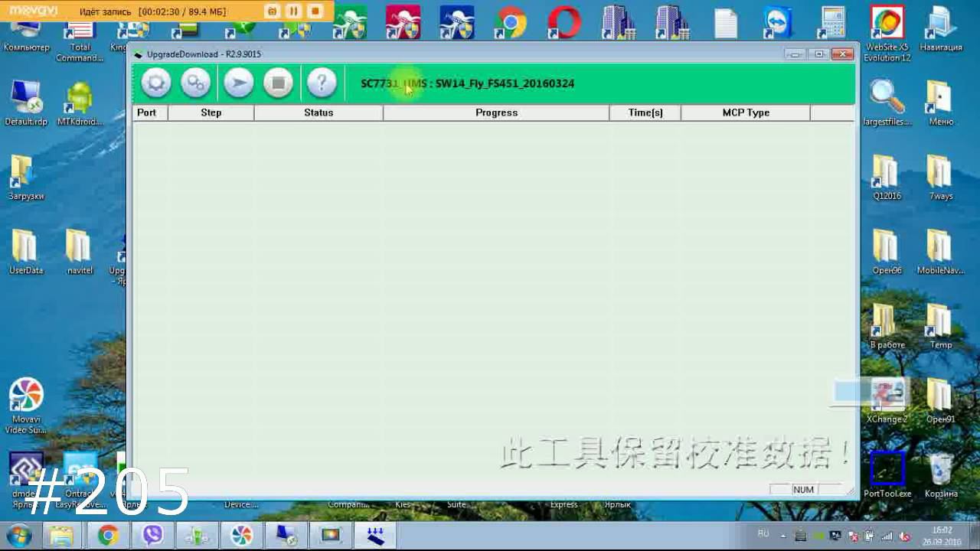Viewport: 980px width, 551px height.
Task: Open help with the question mark icon
Action: [322, 83]
